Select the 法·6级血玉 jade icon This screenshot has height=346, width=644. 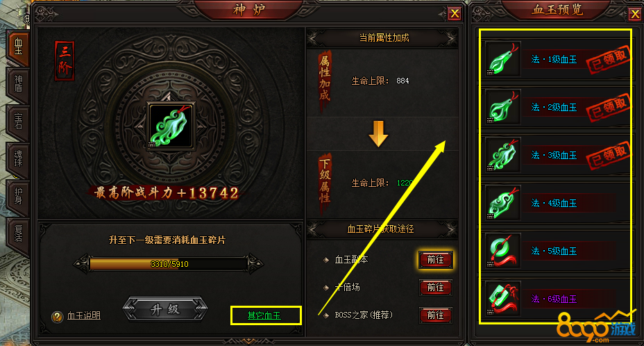click(502, 299)
